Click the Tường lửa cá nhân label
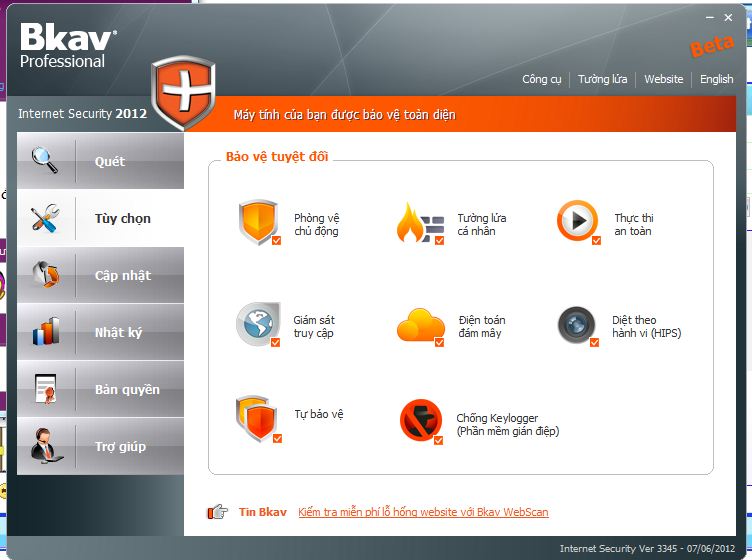The image size is (752, 560). (x=482, y=224)
